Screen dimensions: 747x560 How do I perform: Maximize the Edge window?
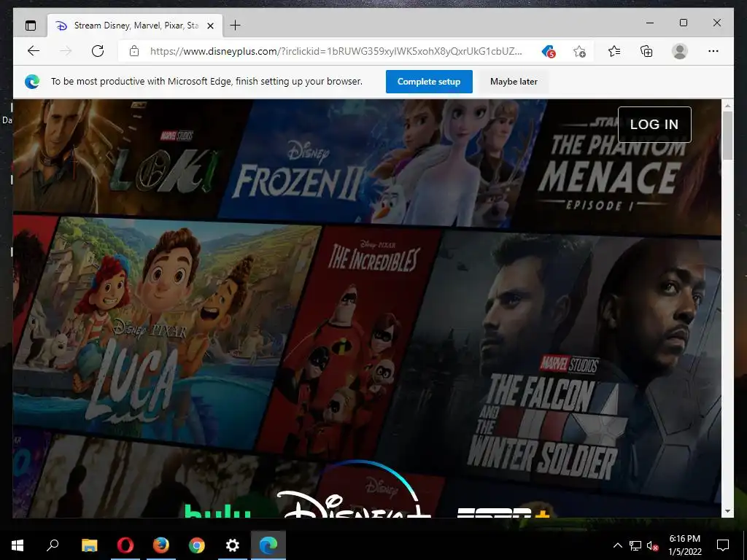pos(683,23)
